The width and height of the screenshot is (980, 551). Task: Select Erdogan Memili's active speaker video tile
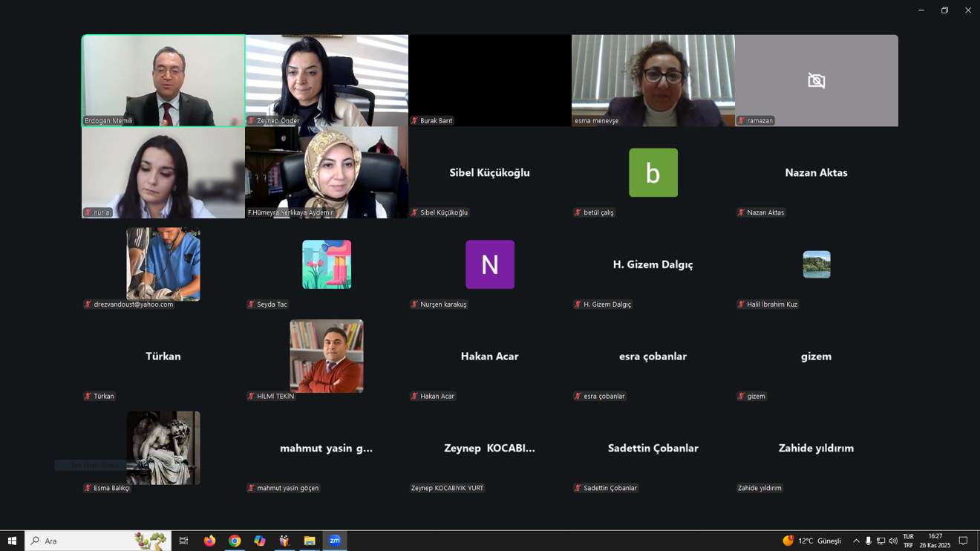coord(163,80)
